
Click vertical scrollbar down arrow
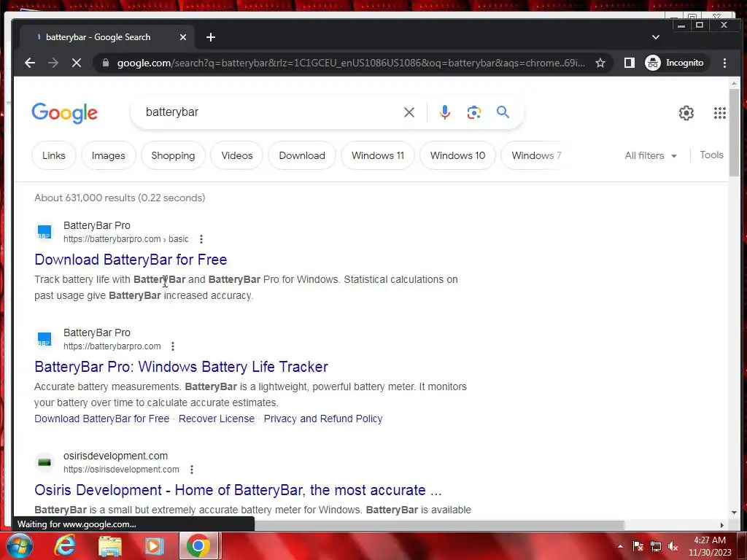coord(734,513)
